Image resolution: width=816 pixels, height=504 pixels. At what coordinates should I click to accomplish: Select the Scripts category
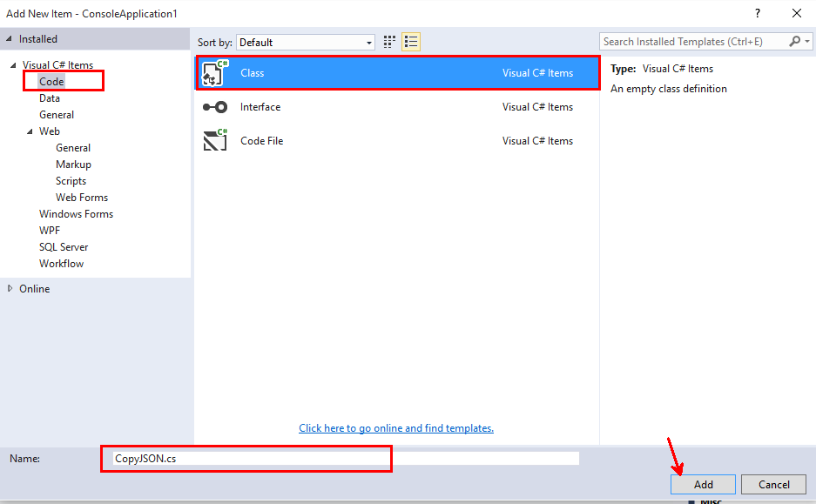pyautogui.click(x=71, y=182)
